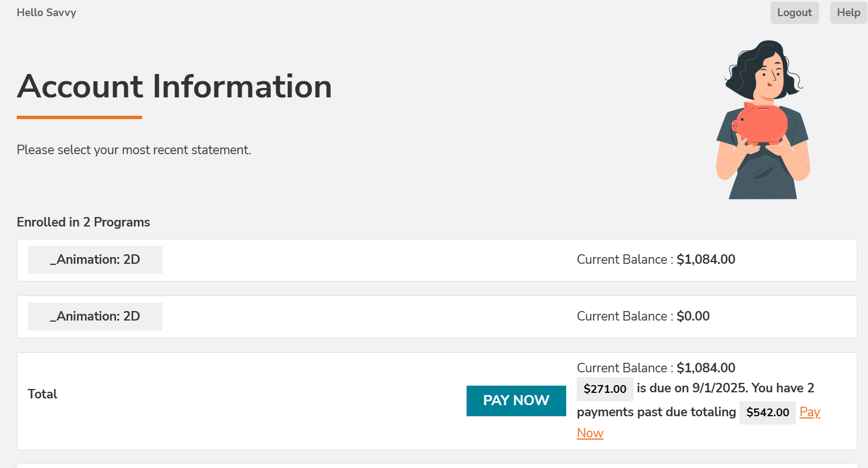Click the pink piggy bank in the illustration
Screen dimensions: 868x468
coord(762,122)
